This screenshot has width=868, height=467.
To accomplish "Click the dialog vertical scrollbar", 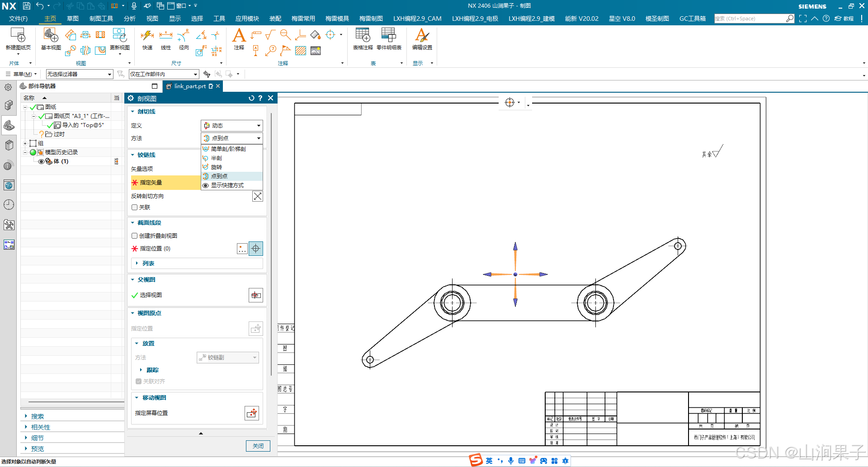I will coord(271,244).
